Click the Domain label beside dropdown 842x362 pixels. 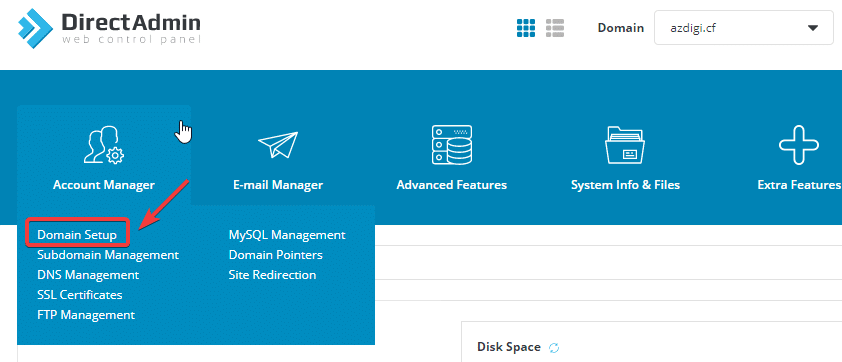(621, 28)
